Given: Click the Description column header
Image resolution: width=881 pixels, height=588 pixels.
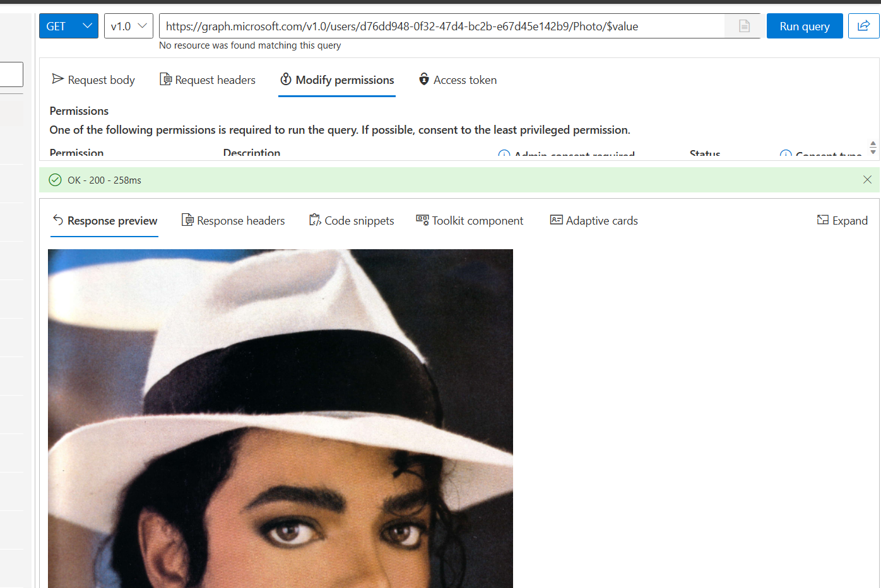Looking at the screenshot, I should tap(251, 153).
